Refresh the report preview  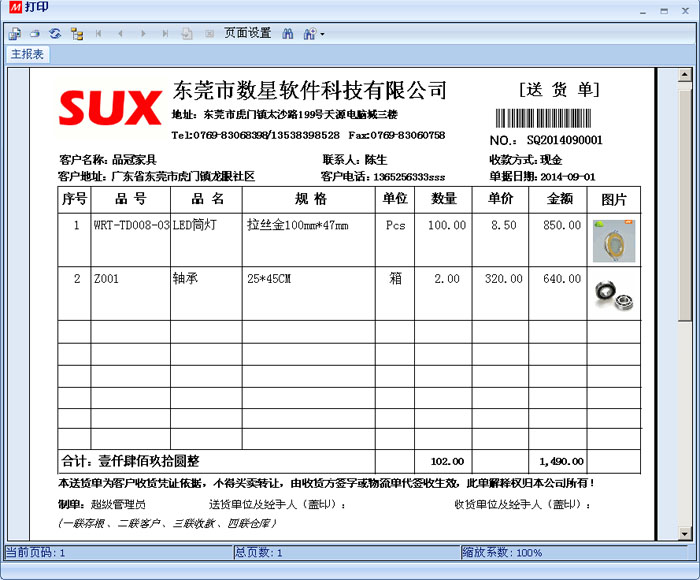tap(55, 33)
